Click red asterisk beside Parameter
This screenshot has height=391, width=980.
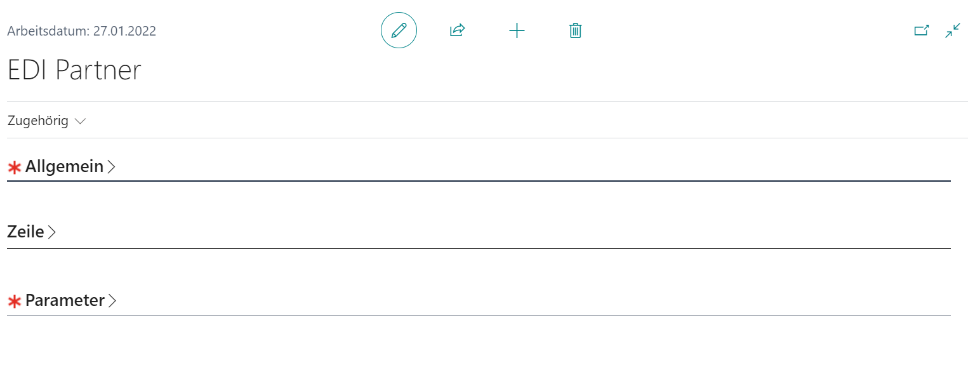(14, 302)
